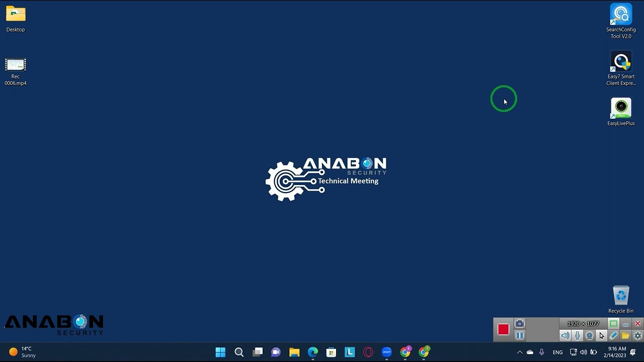The image size is (644, 362).
Task: Toggle system speaker audio capture in recorder
Action: [566, 336]
